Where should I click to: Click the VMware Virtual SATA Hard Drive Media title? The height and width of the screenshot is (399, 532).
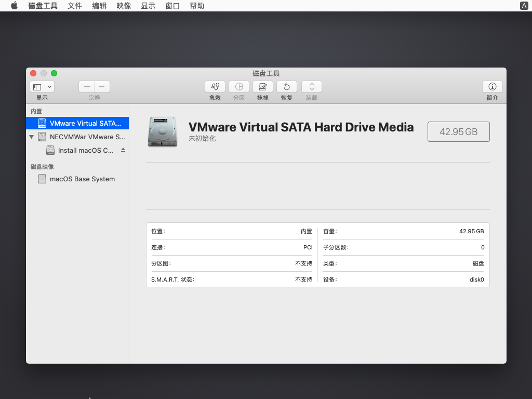point(301,127)
